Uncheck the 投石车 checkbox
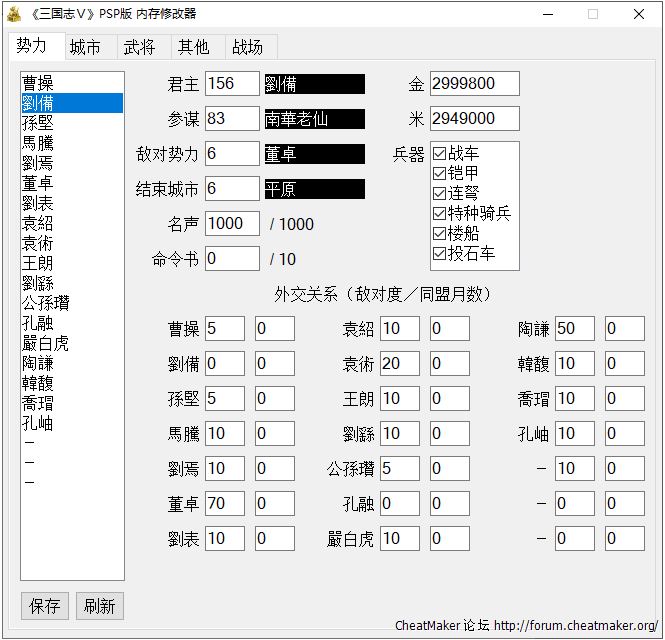 coord(439,254)
